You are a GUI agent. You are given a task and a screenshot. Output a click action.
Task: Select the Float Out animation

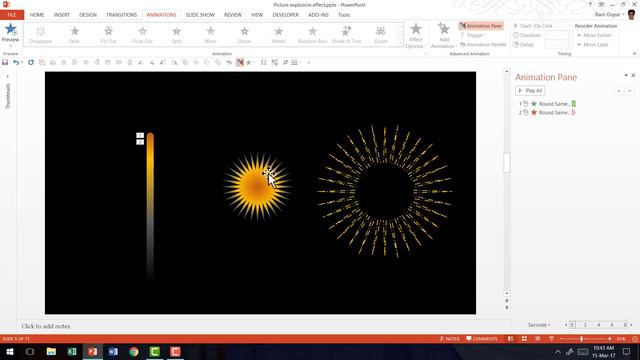coord(142,34)
